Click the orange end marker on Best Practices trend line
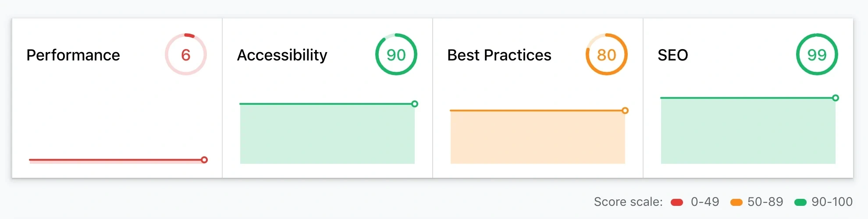The image size is (868, 219). 625,110
